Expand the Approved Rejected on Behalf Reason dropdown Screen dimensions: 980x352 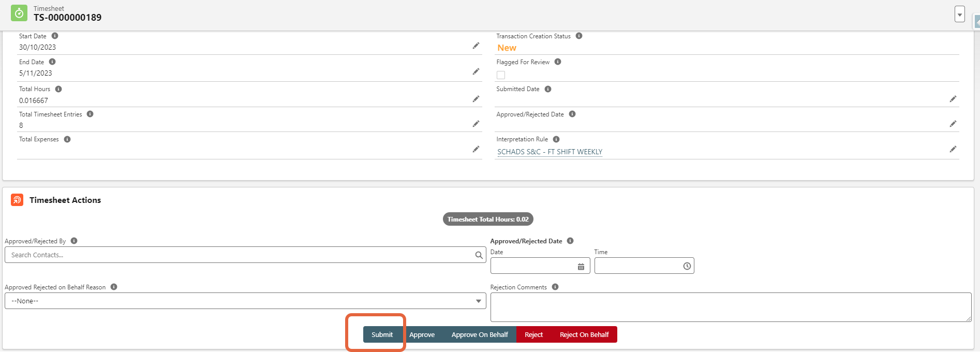[x=245, y=301]
